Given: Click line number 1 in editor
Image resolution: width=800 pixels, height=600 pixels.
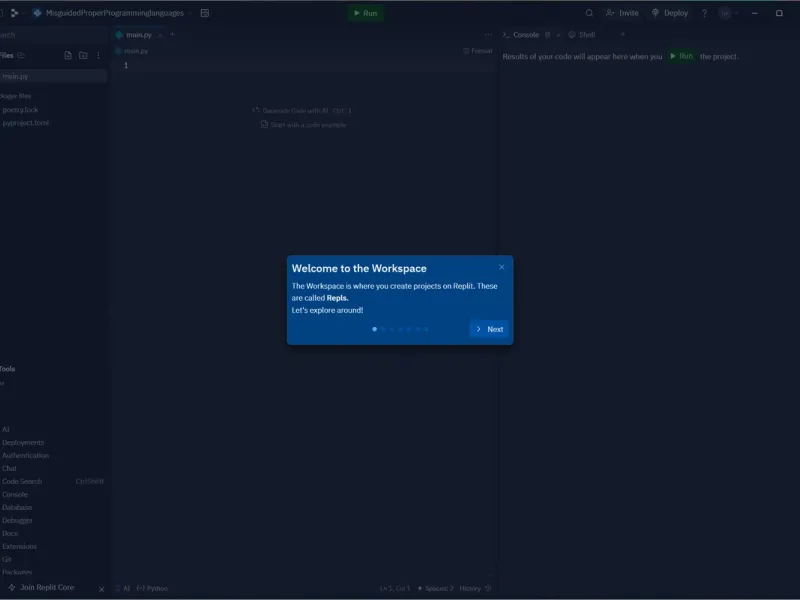Looking at the screenshot, I should (126, 65).
